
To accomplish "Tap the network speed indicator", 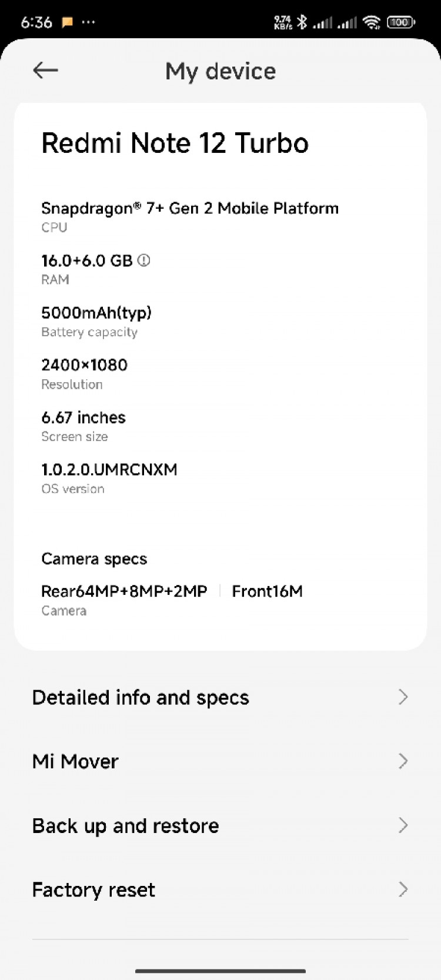I will [x=283, y=22].
